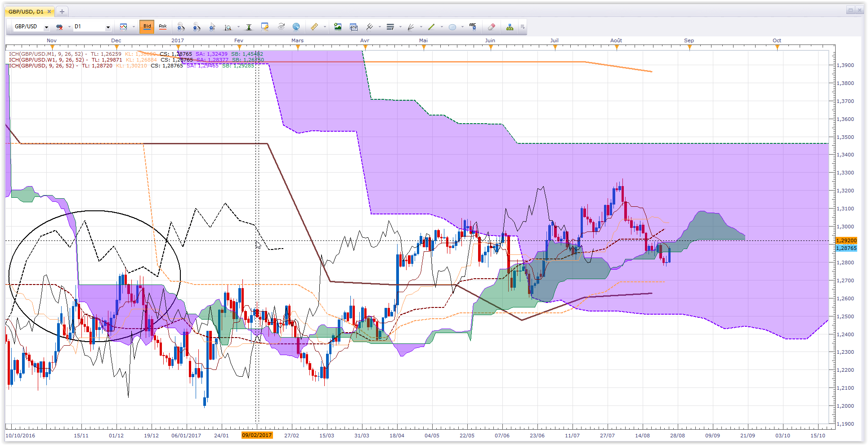
Task: Close the GBP/USD, D1 tab
Action: coord(50,12)
